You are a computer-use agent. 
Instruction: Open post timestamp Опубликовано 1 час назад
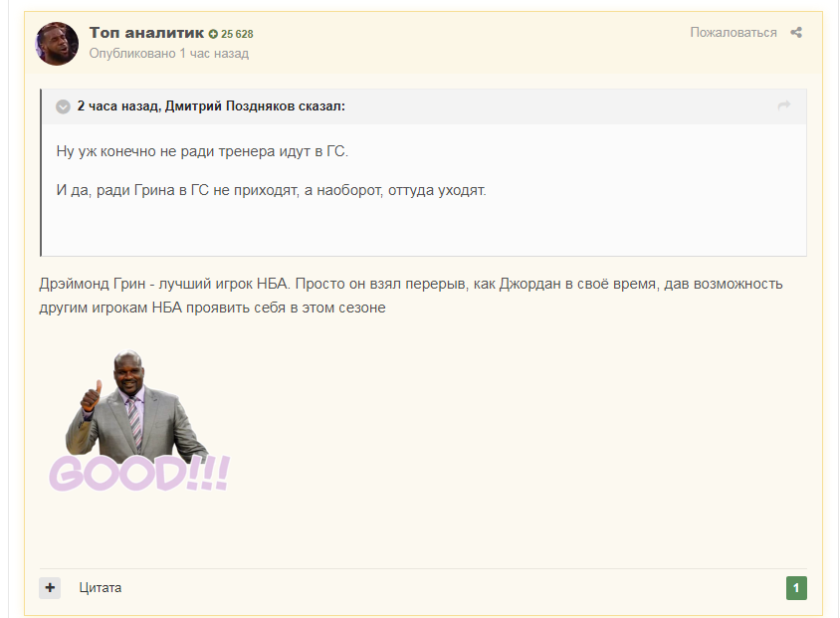[169, 54]
